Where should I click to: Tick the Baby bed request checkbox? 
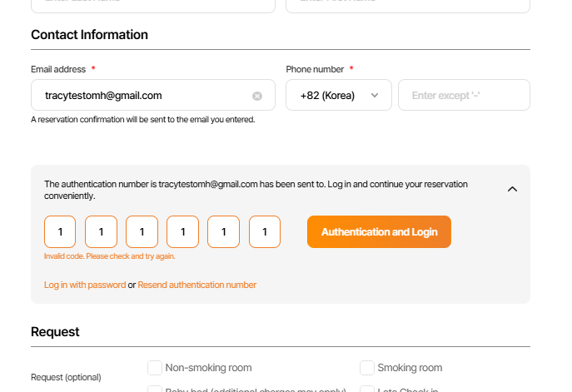[155, 389]
